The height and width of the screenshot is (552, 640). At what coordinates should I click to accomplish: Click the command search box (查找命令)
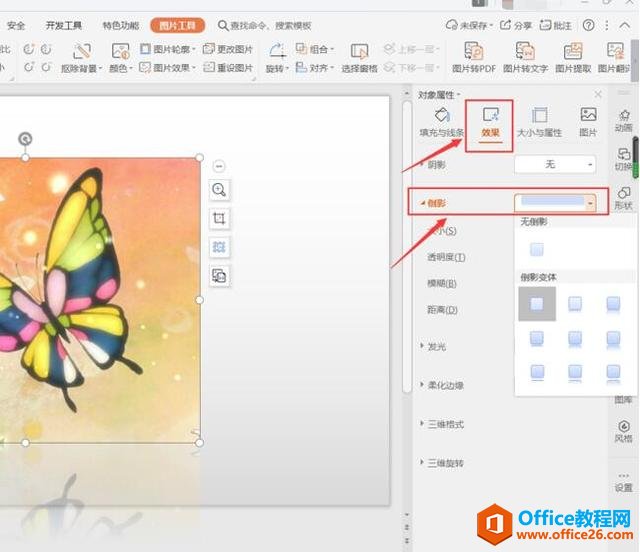tap(265, 26)
